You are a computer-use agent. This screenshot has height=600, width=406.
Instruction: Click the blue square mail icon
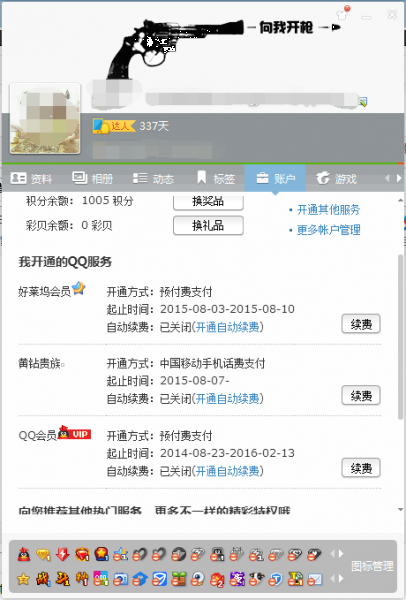point(159,579)
